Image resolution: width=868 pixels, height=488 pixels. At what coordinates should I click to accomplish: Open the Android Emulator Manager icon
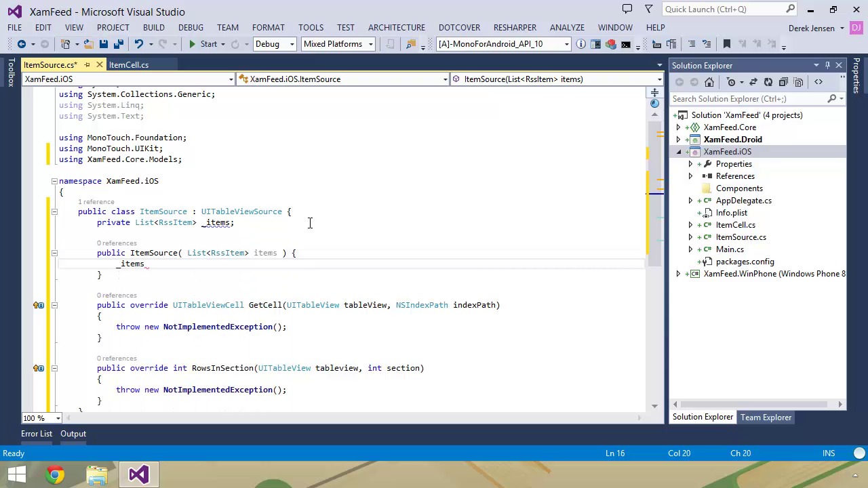point(596,44)
